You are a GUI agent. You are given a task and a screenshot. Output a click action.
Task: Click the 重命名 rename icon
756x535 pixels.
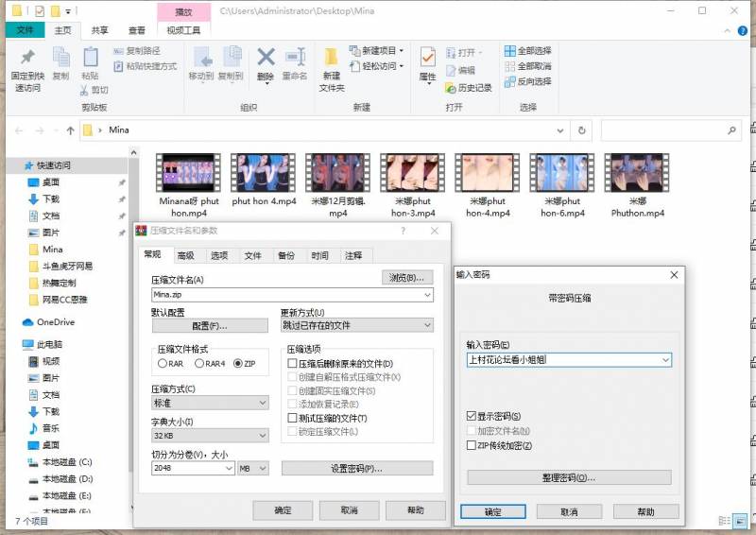pyautogui.click(x=295, y=59)
